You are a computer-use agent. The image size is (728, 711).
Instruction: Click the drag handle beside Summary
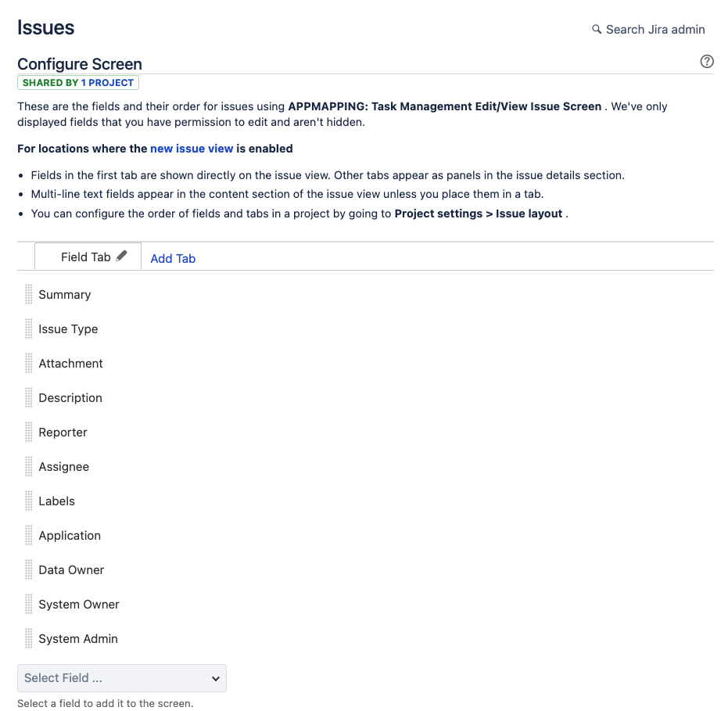tap(29, 294)
